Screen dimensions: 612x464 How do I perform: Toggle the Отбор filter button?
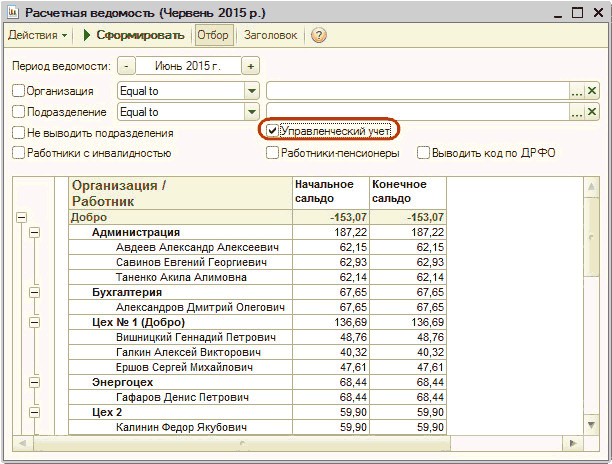pos(212,35)
